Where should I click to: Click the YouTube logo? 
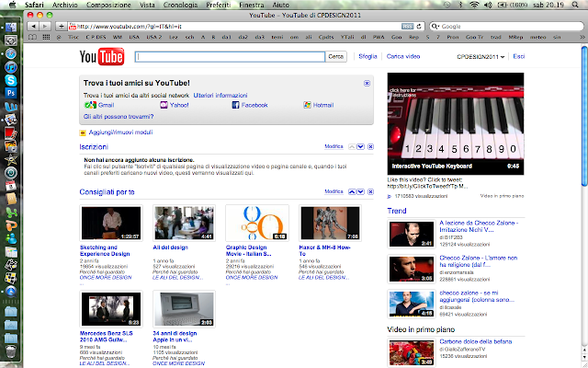[x=102, y=57]
